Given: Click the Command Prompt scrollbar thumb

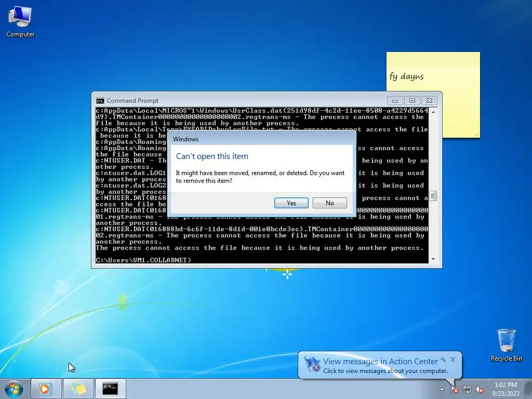Looking at the screenshot, I should coord(433,196).
